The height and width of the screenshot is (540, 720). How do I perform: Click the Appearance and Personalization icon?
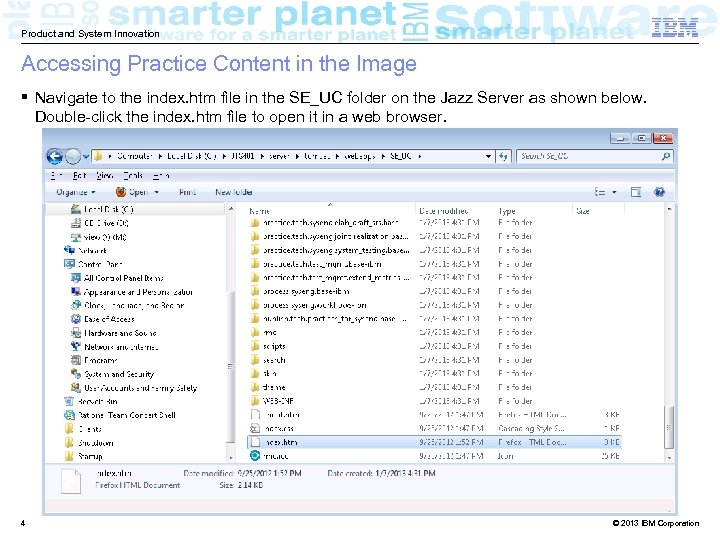coord(76,292)
